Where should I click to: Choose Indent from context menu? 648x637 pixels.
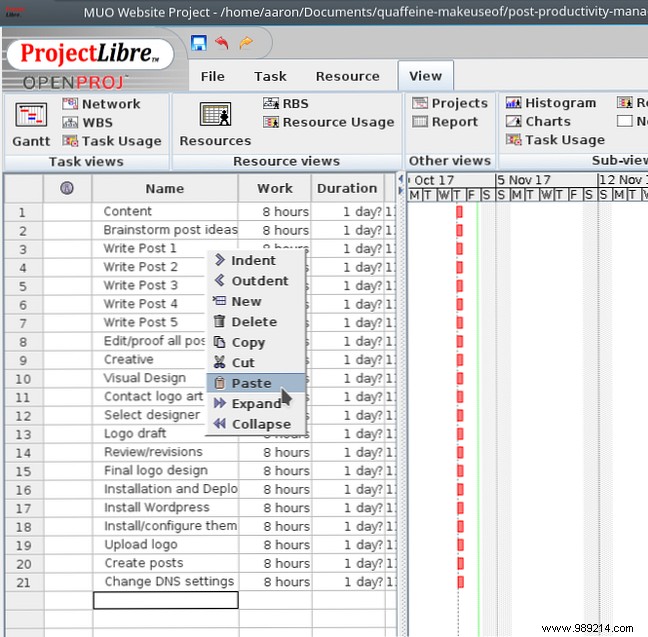click(256, 260)
